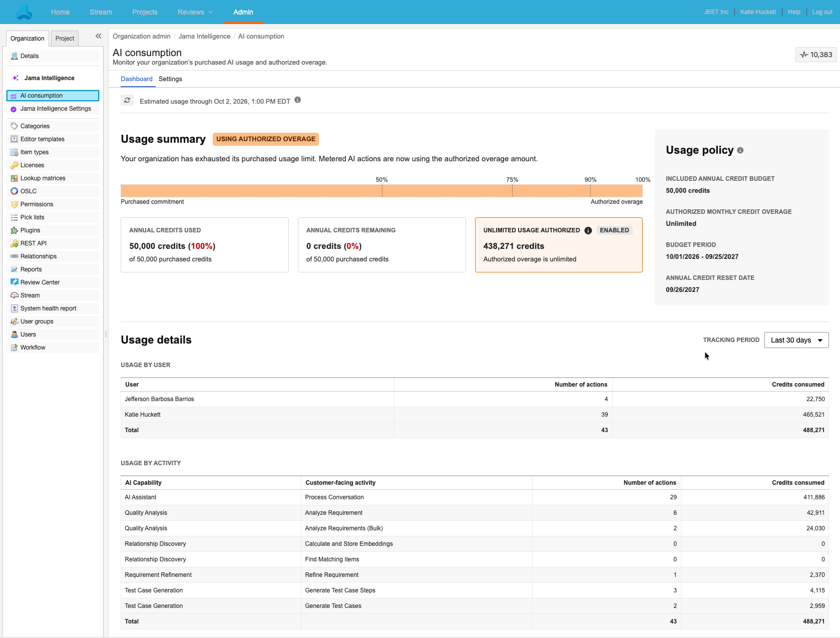Click the JEET Inc organization link

(716, 12)
